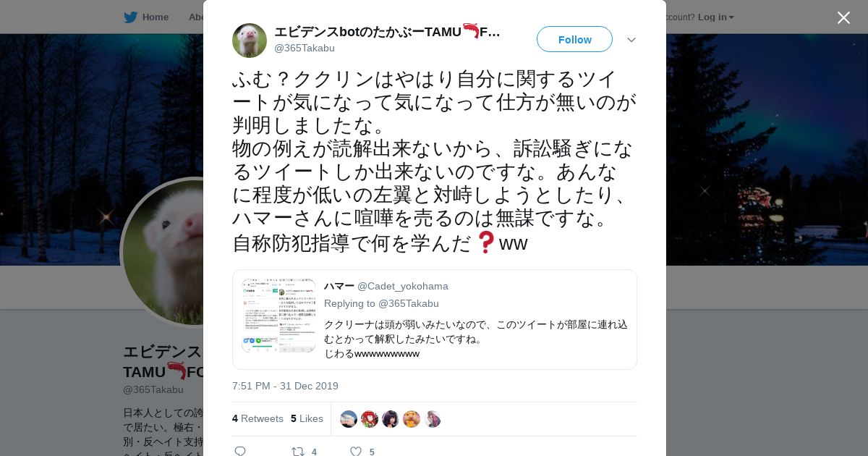Screen dimensions: 868x456
Task: Open the 7:51 PM - 31 Dec 2019 timestamp
Action: click(285, 386)
